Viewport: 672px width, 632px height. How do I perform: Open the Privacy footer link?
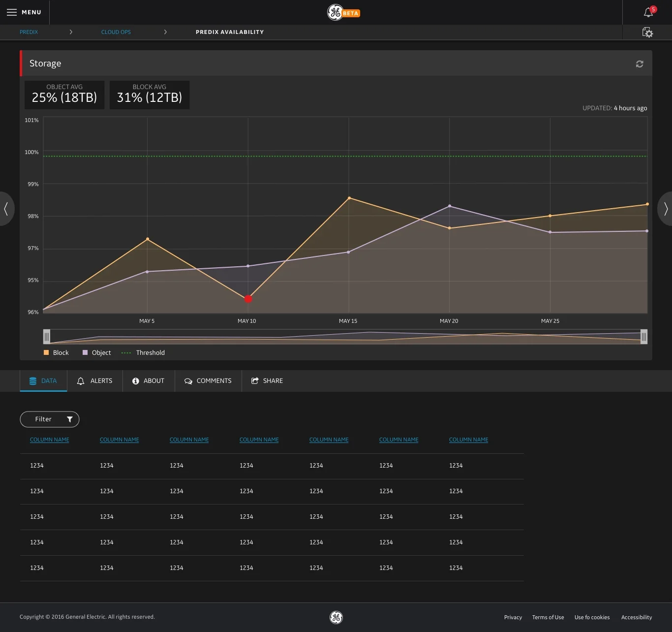513,617
